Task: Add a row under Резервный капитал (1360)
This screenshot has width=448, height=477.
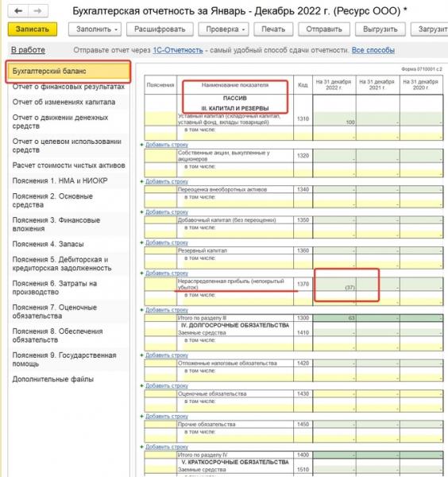Action: click(167, 273)
